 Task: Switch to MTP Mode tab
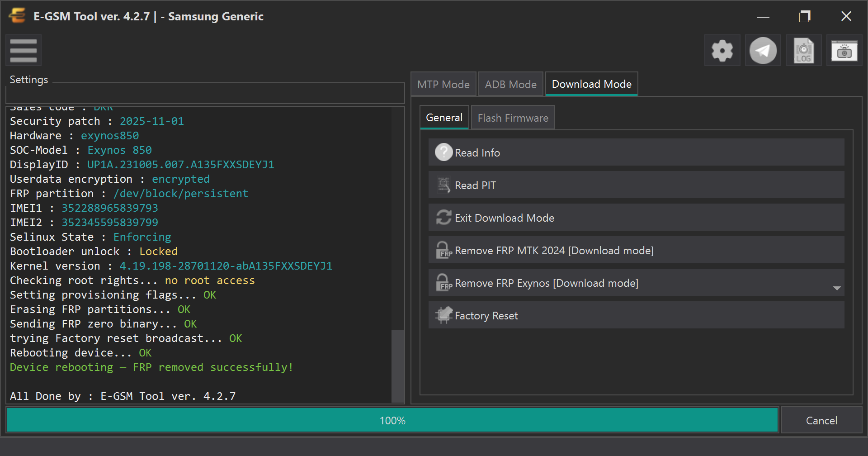[443, 84]
